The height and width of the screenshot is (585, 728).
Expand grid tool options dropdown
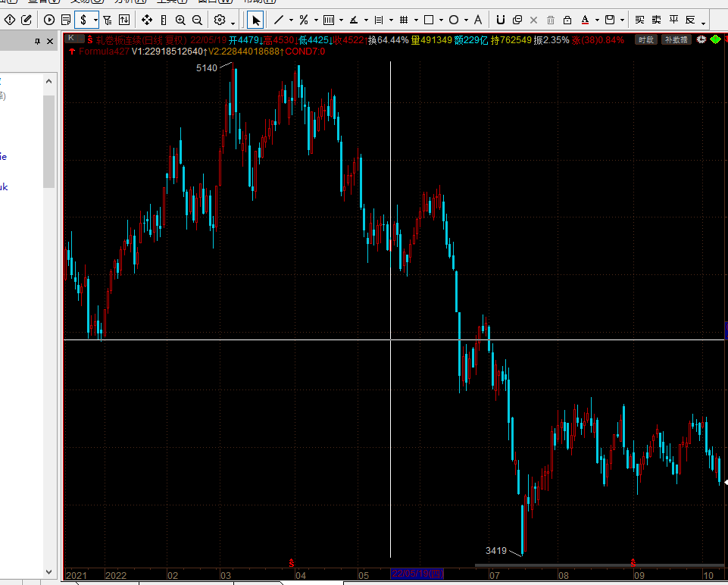coord(417,20)
